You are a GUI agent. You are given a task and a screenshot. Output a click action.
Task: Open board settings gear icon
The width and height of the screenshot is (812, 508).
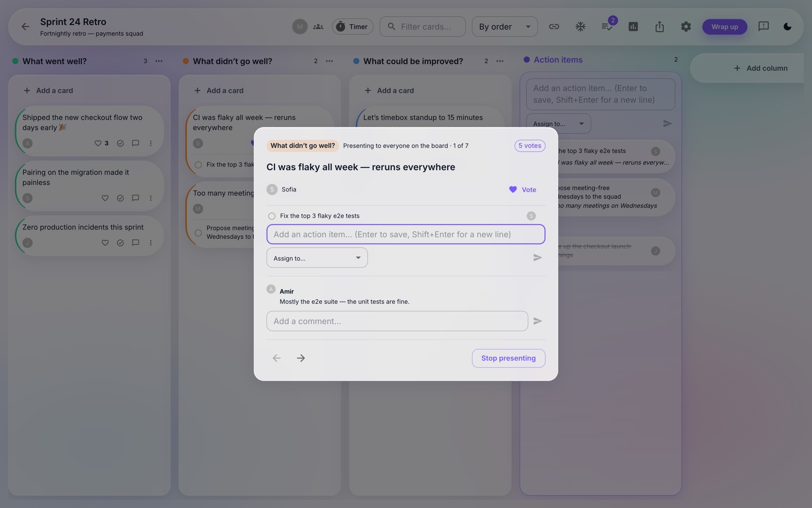686,26
